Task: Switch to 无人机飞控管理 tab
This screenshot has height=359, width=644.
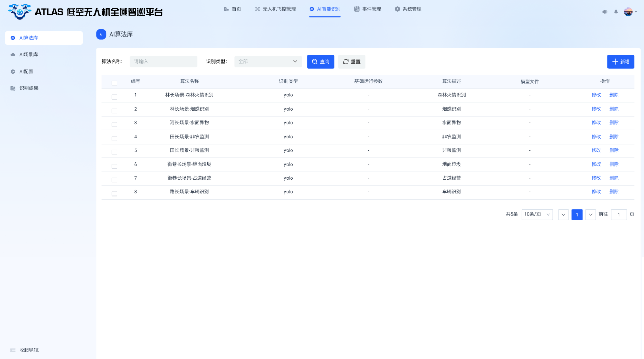Action: coord(275,9)
